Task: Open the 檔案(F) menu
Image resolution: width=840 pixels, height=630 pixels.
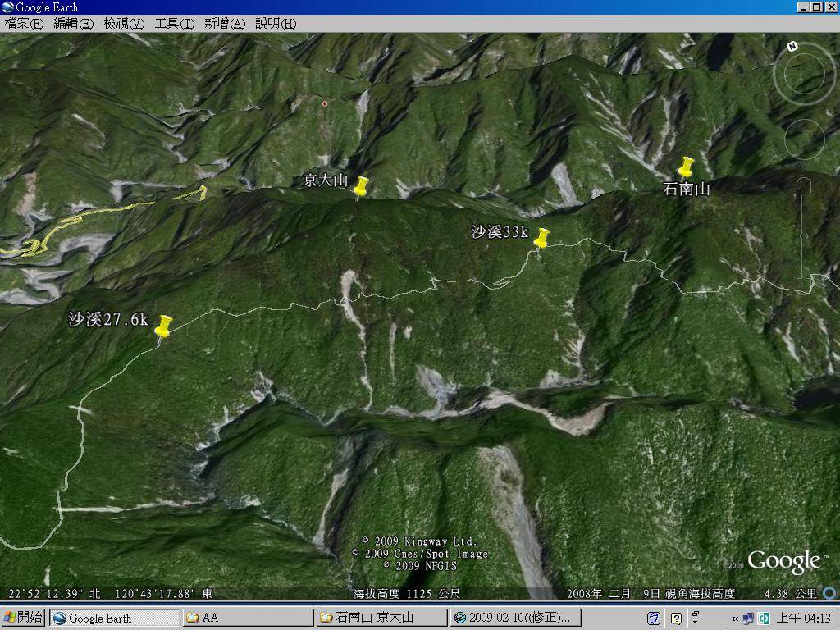Action: click(24, 24)
